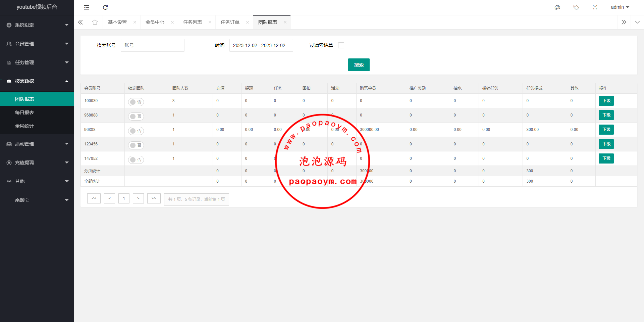Image resolution: width=644 pixels, height=322 pixels.
Task: Open the tab options chevron dropdown
Action: tap(637, 22)
